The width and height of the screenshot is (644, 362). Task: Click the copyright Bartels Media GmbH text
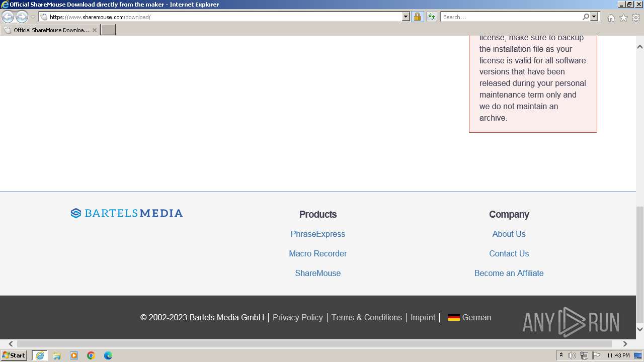(202, 317)
